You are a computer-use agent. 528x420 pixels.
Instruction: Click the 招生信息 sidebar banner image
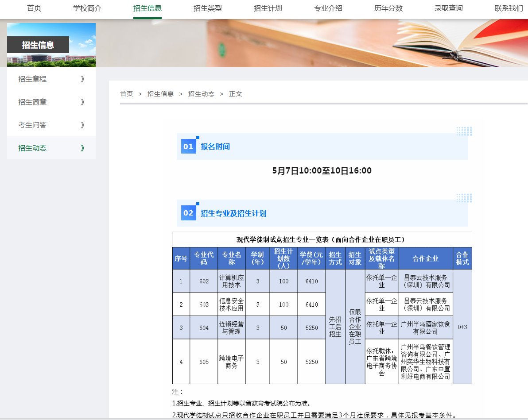pos(51,45)
